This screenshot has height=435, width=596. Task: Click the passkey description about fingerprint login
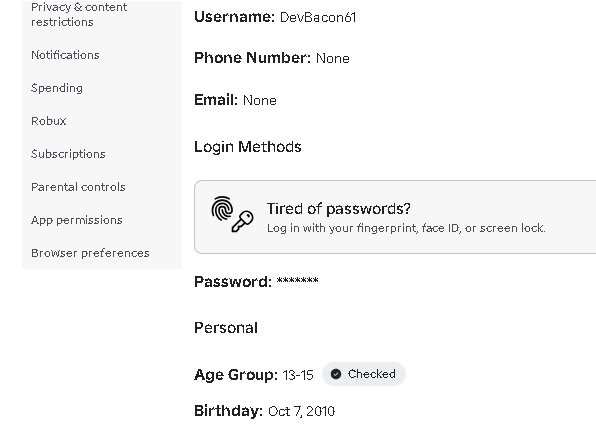[406, 228]
